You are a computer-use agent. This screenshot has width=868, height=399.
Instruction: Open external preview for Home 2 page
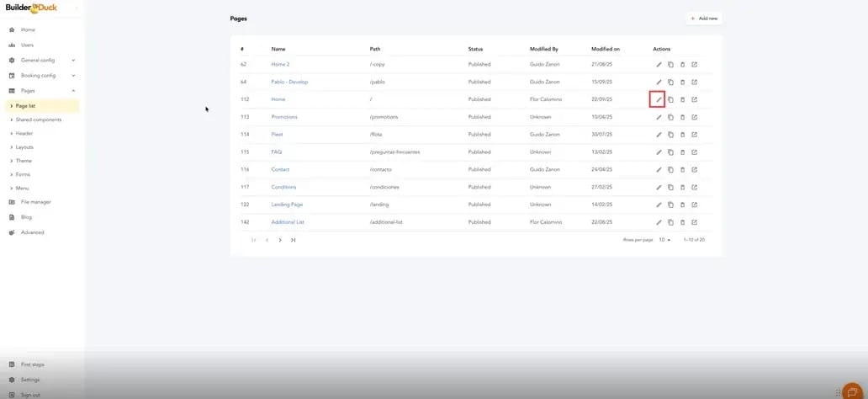point(694,64)
